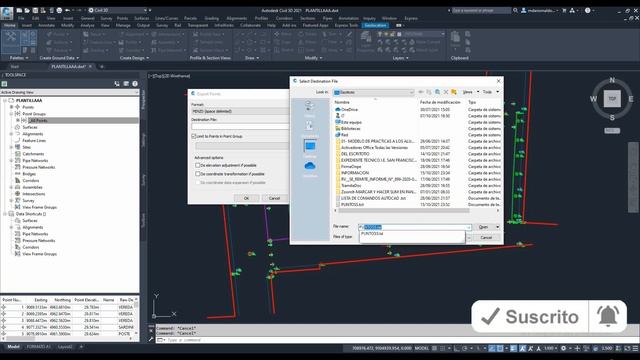Switch to the Annotate ribbon tab
Viewport: 640px width, 360px height.
click(x=46, y=25)
